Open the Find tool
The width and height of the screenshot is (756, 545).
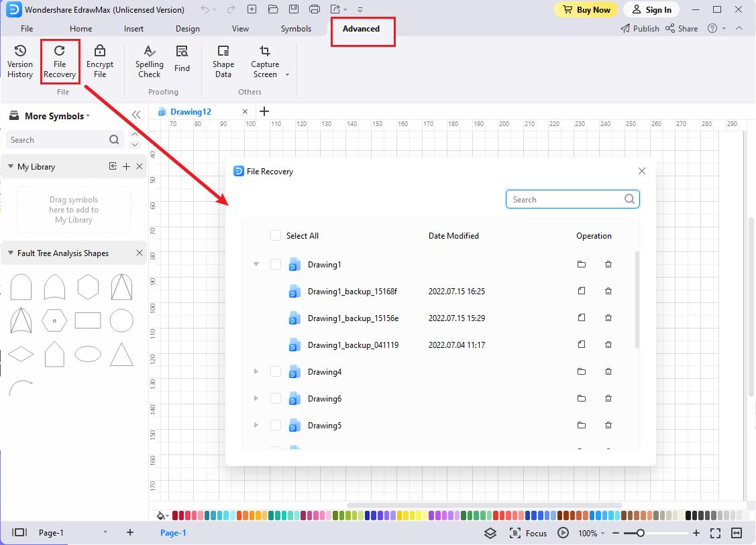tap(182, 59)
